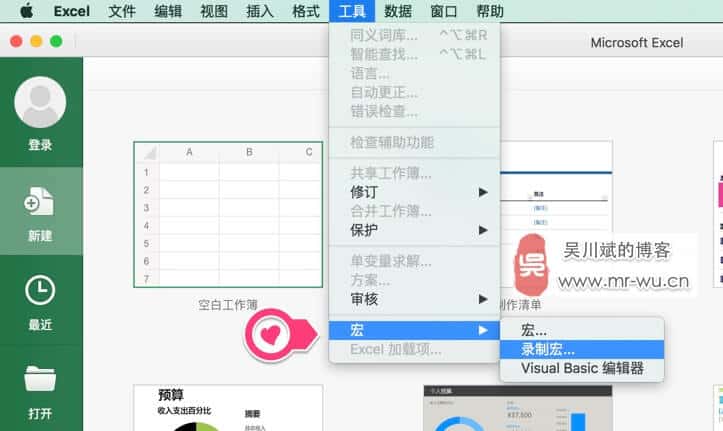This screenshot has height=431, width=723.
Task: Select 宏... submenu entry
Action: (x=534, y=330)
